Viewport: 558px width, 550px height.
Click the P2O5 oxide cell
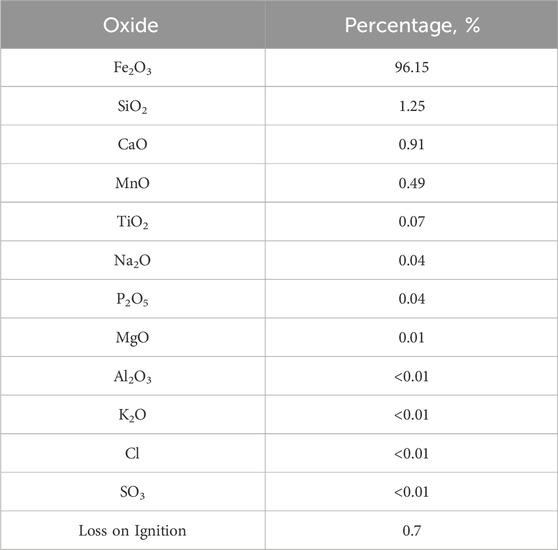[x=132, y=299]
